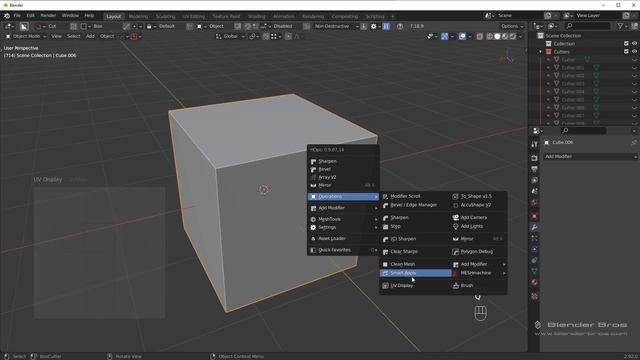Collapse the Cutters collection tree arrow
This screenshot has height=360, width=640.
tap(540, 52)
